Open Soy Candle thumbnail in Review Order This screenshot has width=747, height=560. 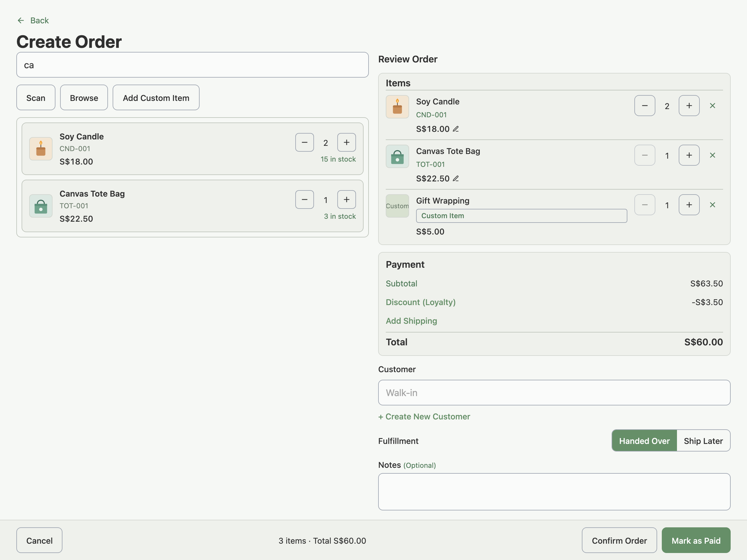pyautogui.click(x=397, y=107)
